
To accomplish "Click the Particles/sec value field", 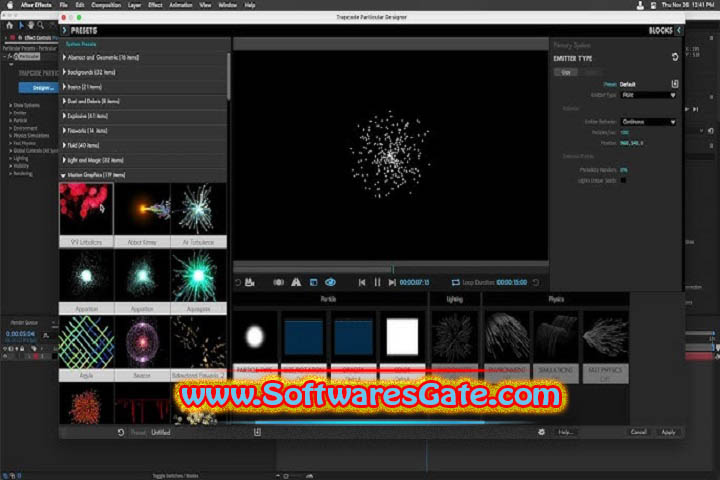I will tap(624, 132).
